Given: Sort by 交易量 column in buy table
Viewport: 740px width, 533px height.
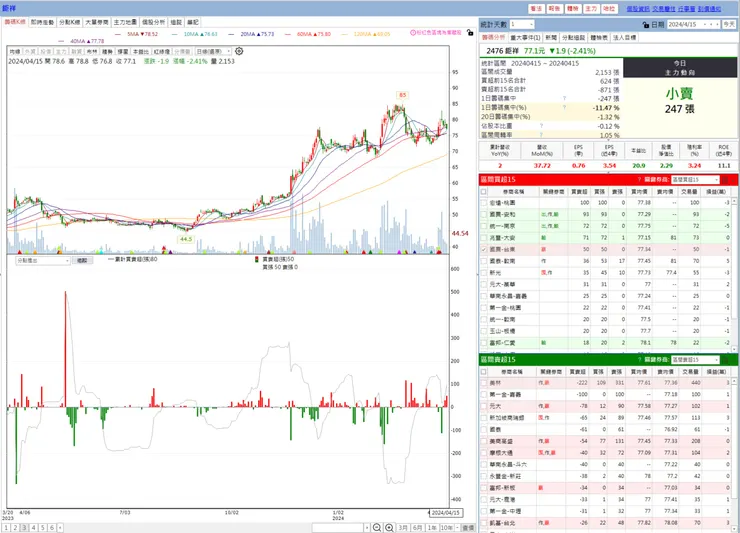Looking at the screenshot, I should pos(690,192).
